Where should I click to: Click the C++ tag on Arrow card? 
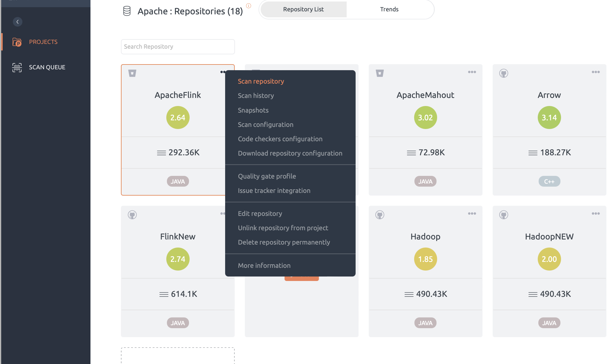point(549,181)
